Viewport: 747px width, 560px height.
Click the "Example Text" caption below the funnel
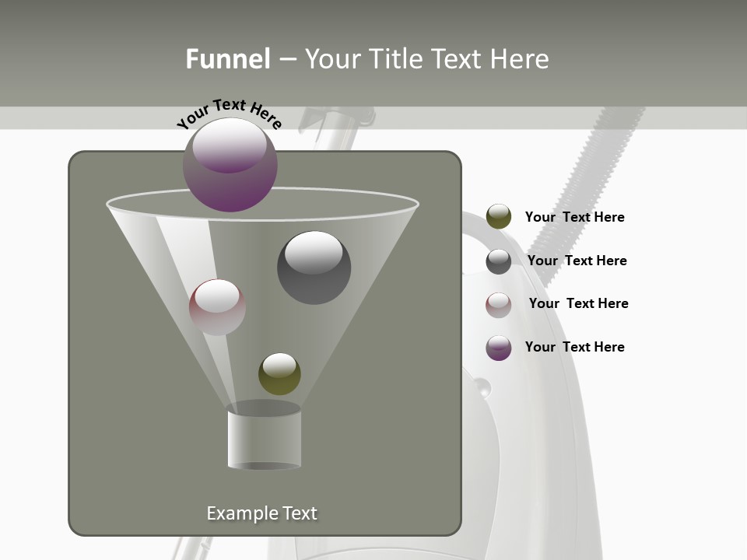pyautogui.click(x=261, y=513)
